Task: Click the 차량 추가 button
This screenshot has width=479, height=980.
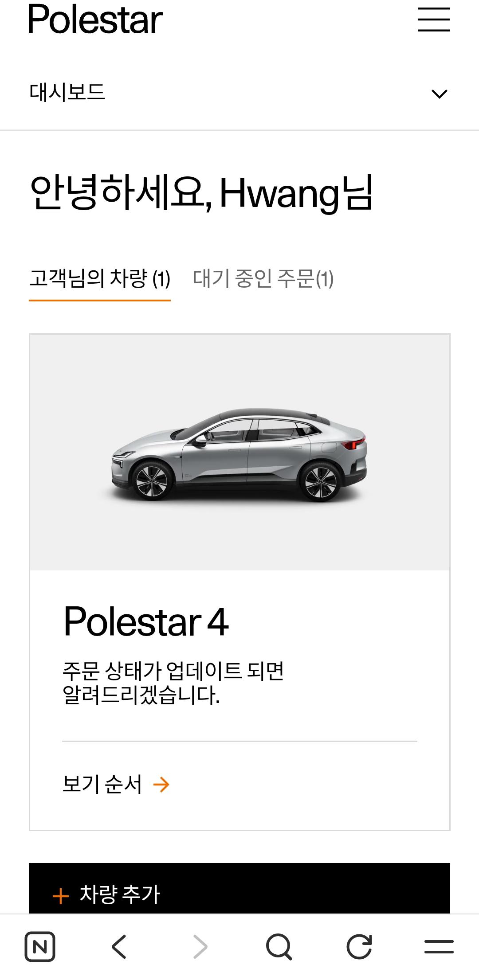Action: coord(239,888)
